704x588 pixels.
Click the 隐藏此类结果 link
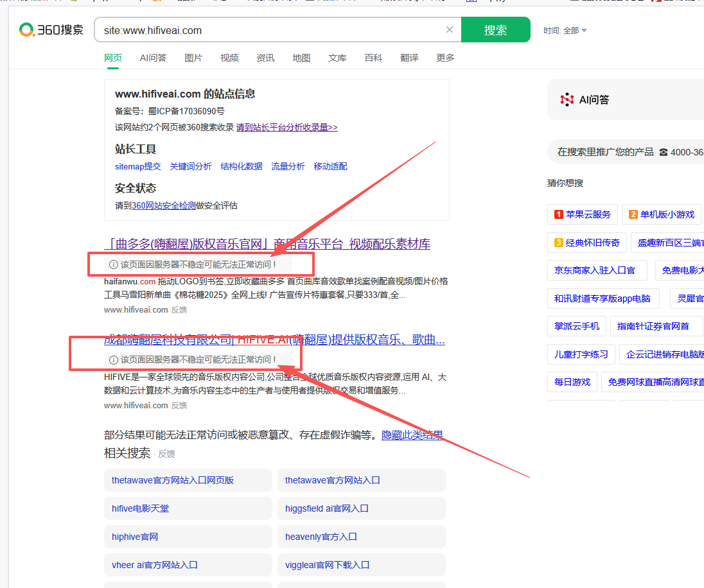pyautogui.click(x=412, y=435)
